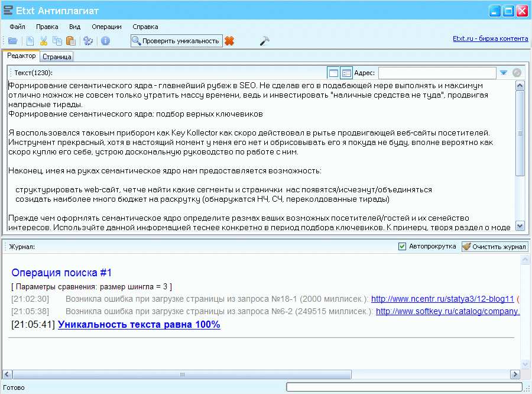The image size is (532, 394).
Task: Copy text with the copy toolbar icon
Action: tap(57, 41)
